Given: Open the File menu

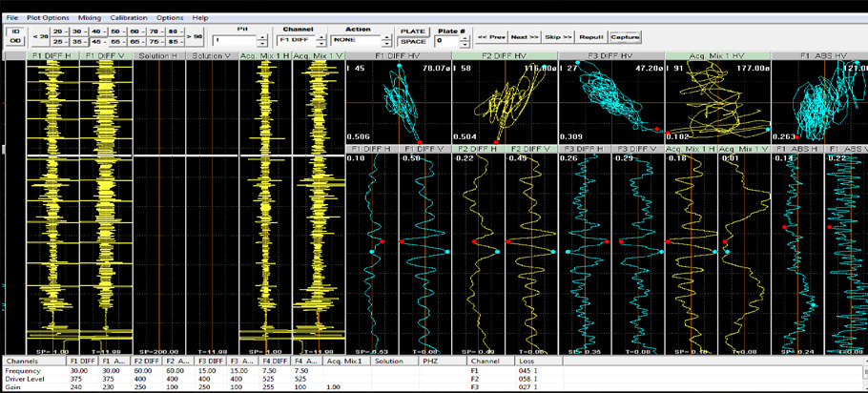Looking at the screenshot, I should click(11, 17).
